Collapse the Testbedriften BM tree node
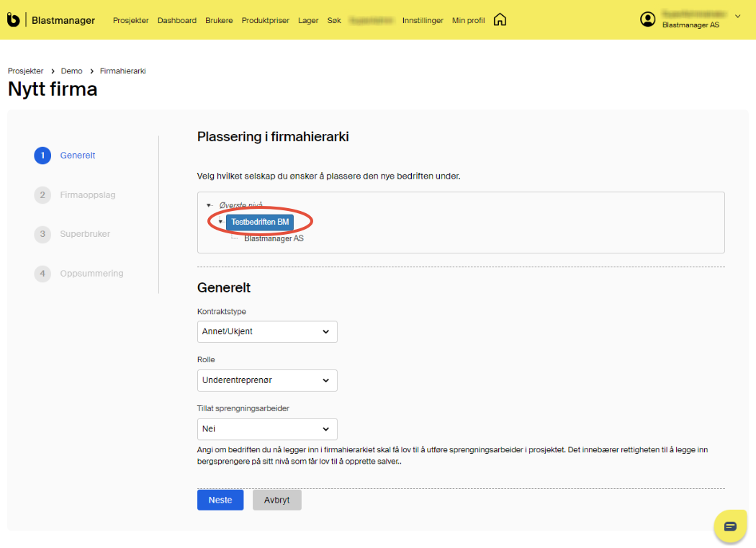This screenshot has width=756, height=548. click(220, 222)
